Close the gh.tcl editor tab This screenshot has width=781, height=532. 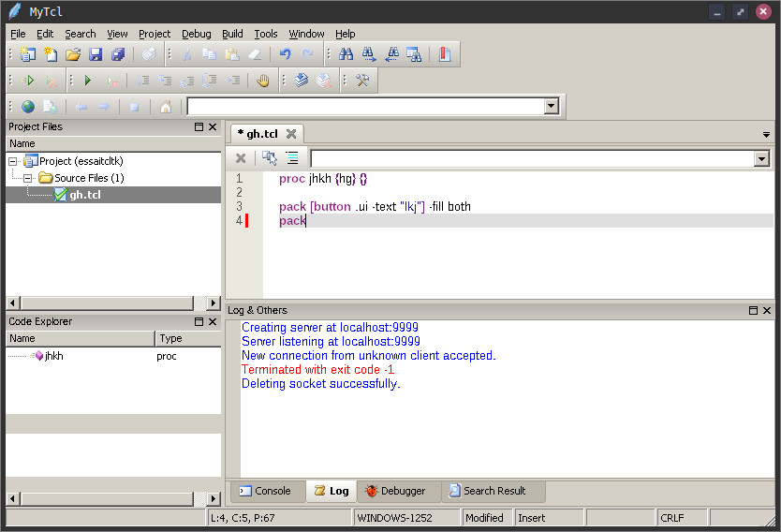291,134
